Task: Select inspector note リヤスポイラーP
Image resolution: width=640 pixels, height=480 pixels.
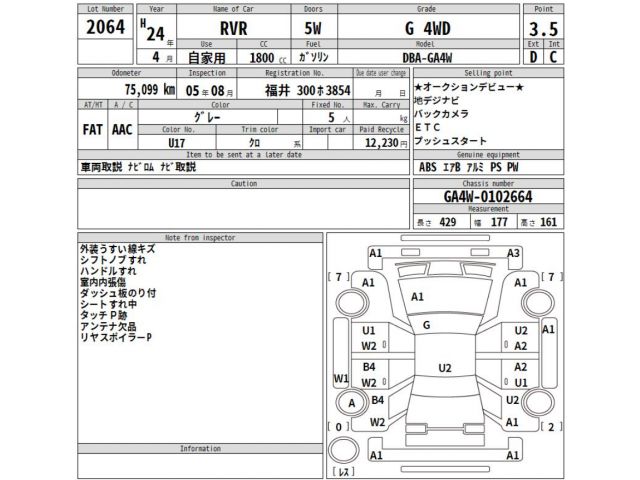Action: (116, 338)
